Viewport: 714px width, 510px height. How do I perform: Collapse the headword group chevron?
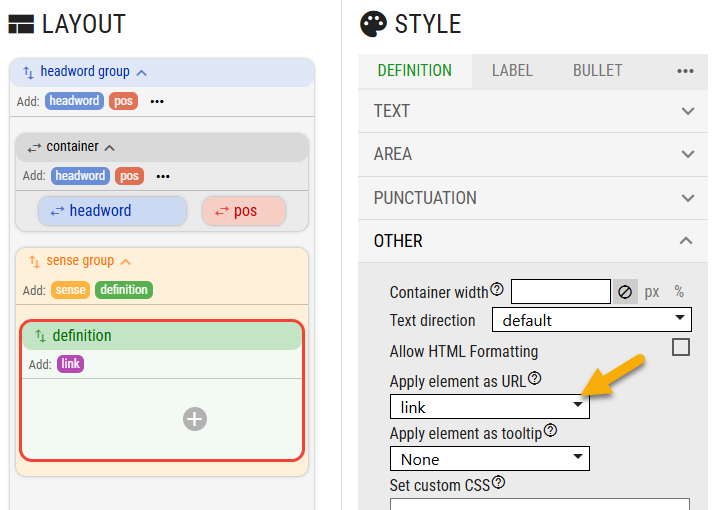142,72
